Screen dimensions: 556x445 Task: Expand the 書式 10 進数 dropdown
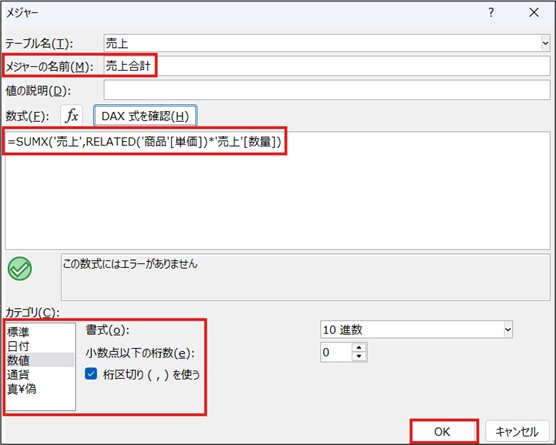coord(508,329)
